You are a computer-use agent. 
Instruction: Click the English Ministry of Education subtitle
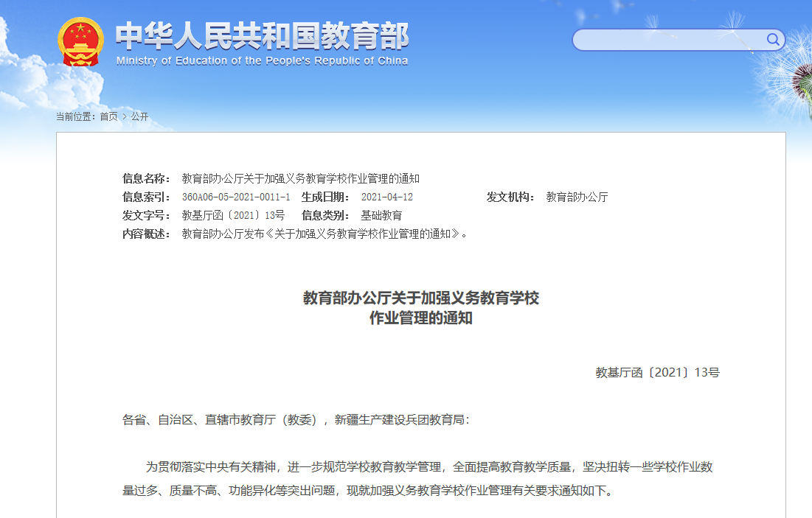(262, 61)
